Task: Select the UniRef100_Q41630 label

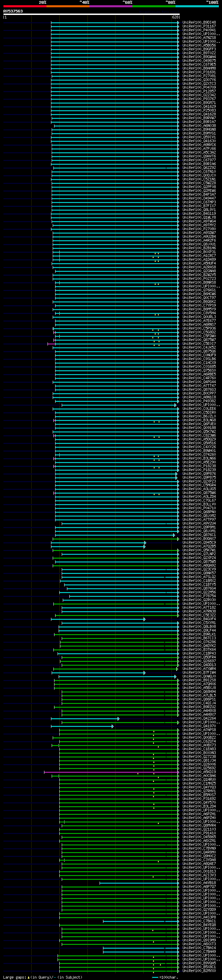Action: tap(199, 141)
